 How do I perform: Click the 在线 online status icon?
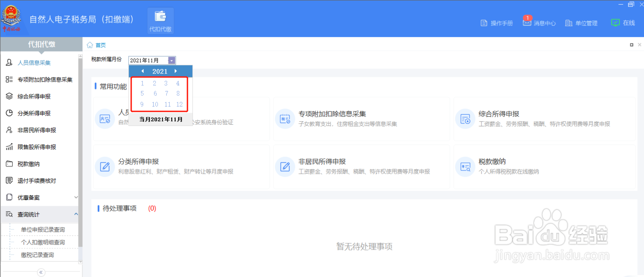(615, 23)
